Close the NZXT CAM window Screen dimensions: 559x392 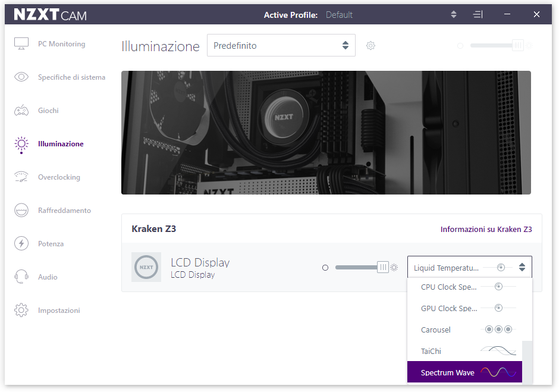pyautogui.click(x=536, y=14)
